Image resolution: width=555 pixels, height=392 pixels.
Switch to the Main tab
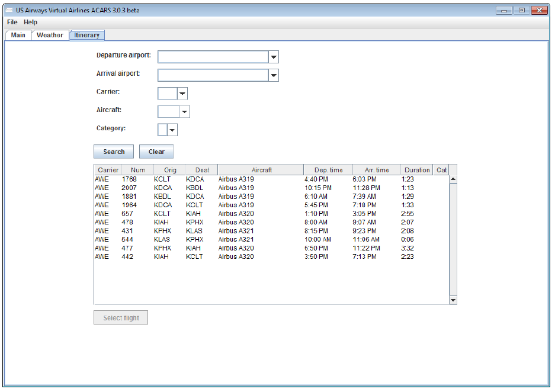[18, 35]
